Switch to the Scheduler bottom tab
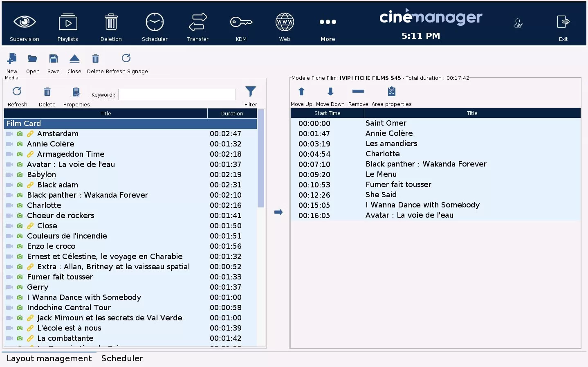Screen dimensions: 588x367 (x=122, y=358)
